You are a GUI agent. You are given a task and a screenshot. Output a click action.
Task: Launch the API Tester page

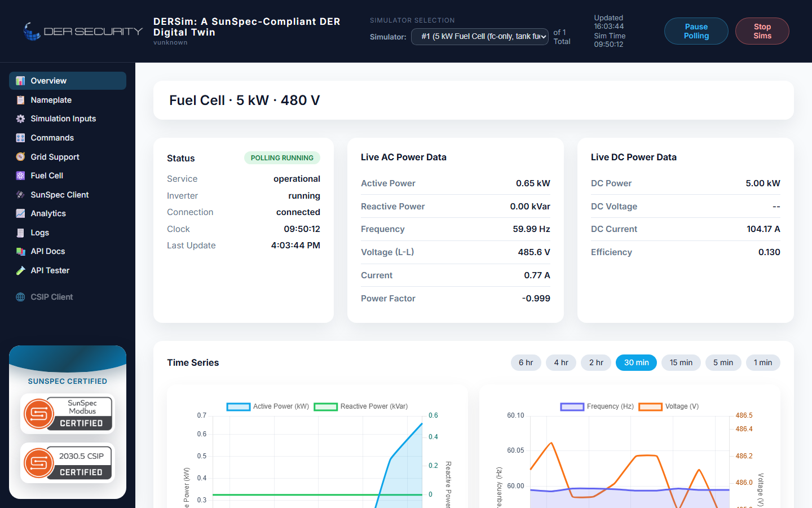(x=68, y=270)
